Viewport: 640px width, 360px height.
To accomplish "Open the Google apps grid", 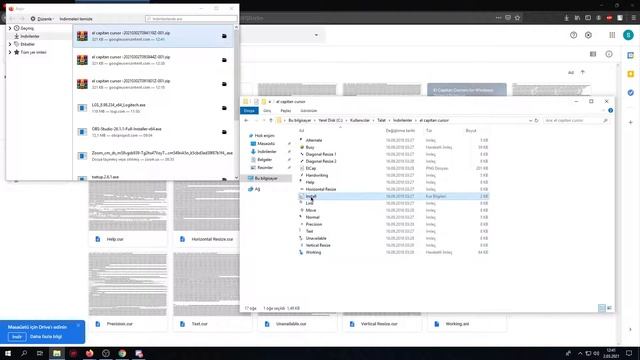I will coord(612,35).
